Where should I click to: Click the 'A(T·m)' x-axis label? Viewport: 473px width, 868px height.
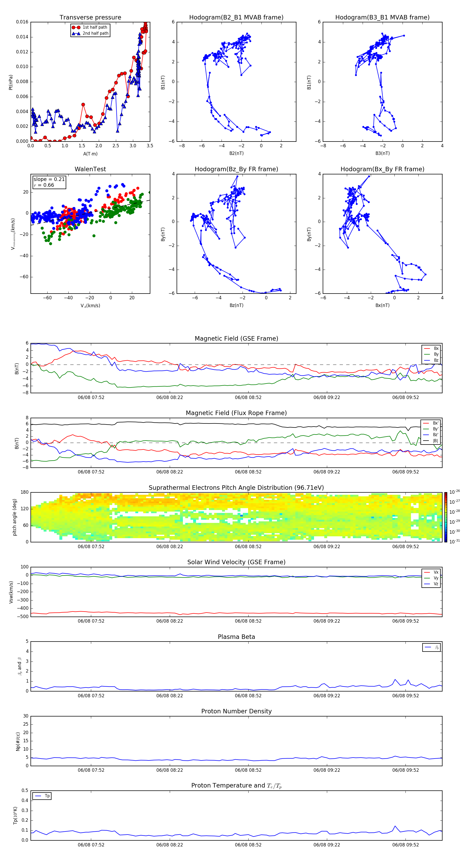pyautogui.click(x=90, y=154)
